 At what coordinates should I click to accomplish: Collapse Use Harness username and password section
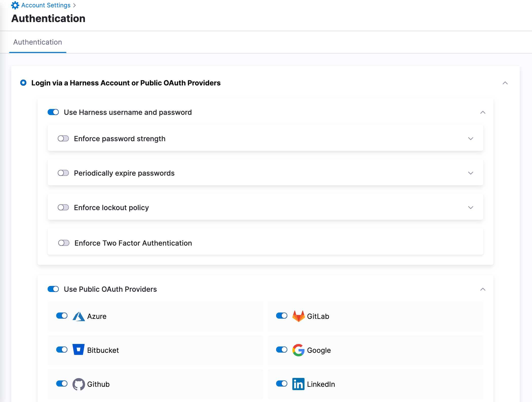pos(483,112)
